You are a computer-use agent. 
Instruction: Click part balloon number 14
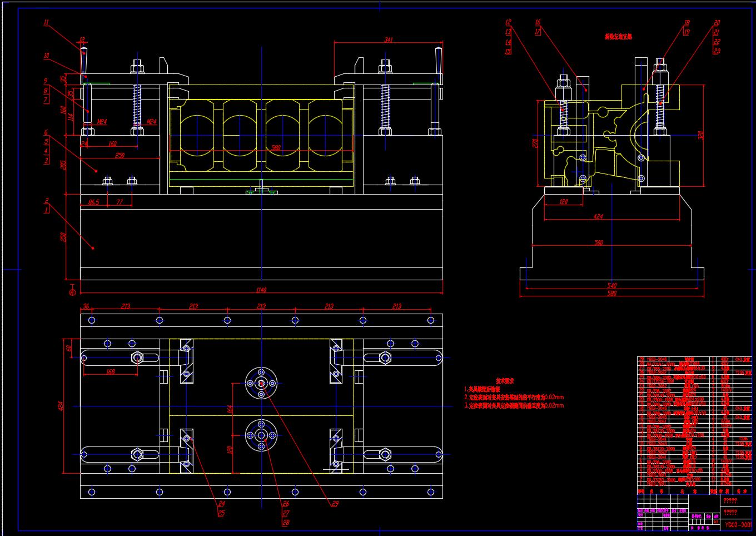point(508,42)
